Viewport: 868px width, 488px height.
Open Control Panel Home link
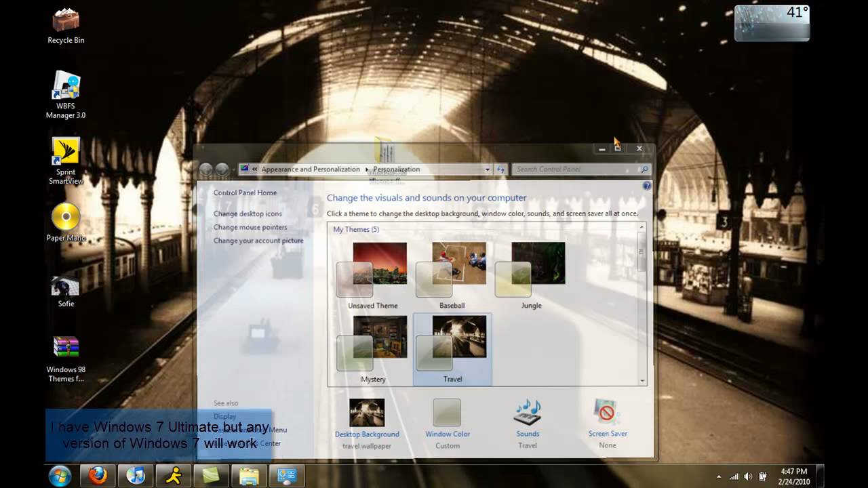tap(245, 192)
